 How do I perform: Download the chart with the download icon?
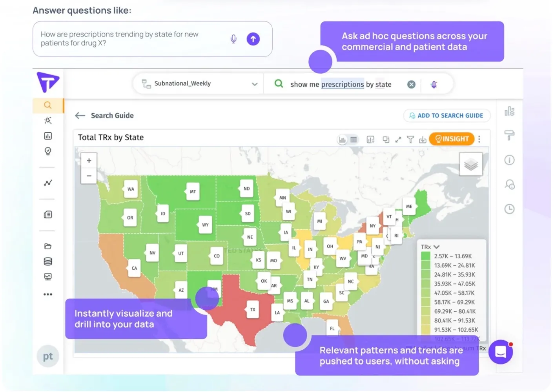423,140
